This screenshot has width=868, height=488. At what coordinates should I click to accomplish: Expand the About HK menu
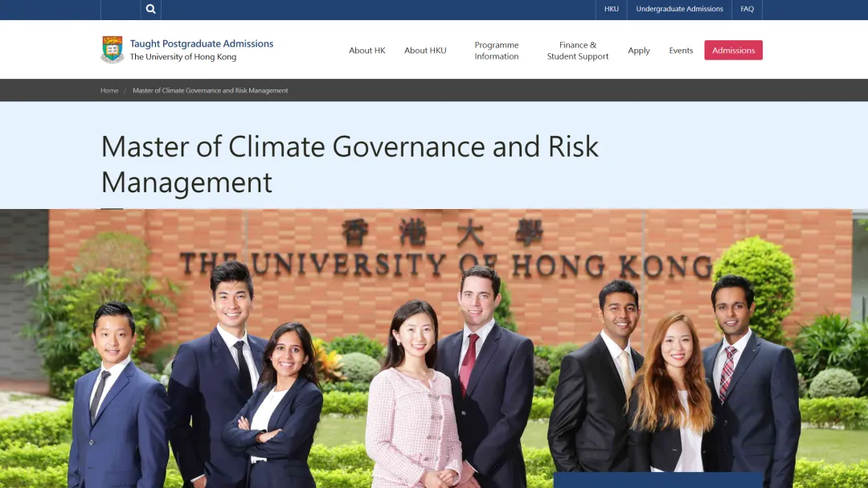(x=366, y=51)
